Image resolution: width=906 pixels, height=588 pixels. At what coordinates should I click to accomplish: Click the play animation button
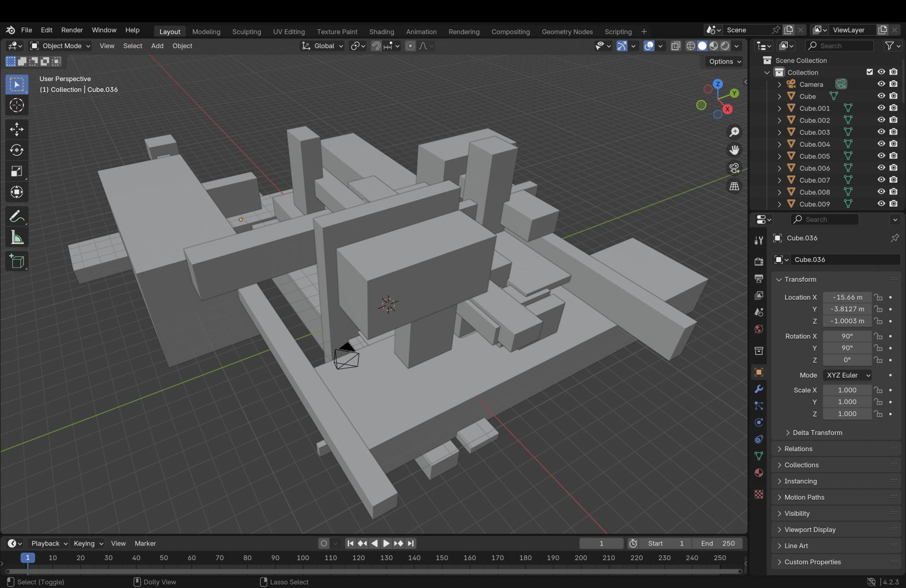[386, 544]
